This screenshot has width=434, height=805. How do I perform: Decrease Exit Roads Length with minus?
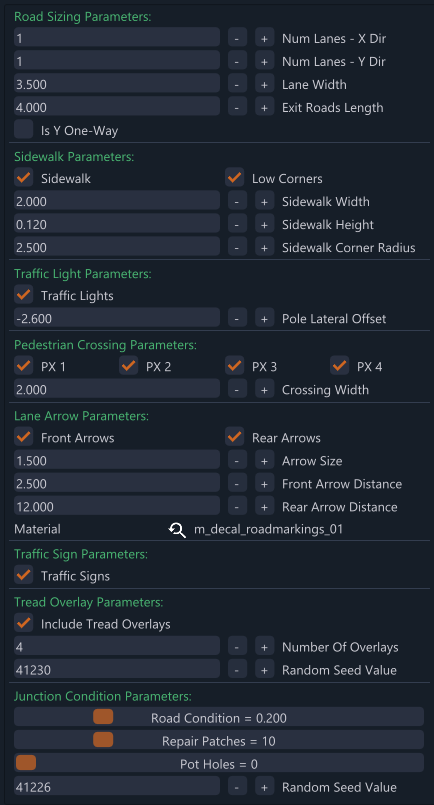pyautogui.click(x=237, y=107)
